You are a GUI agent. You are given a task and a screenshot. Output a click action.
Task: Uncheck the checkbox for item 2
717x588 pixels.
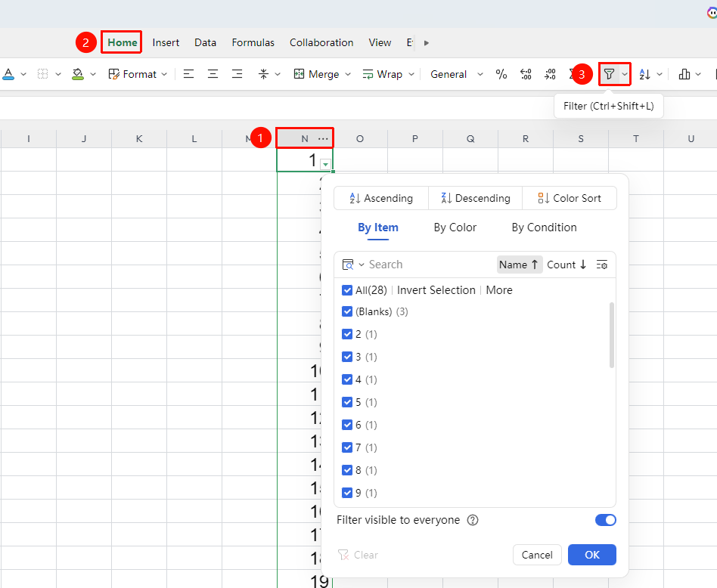coord(347,334)
